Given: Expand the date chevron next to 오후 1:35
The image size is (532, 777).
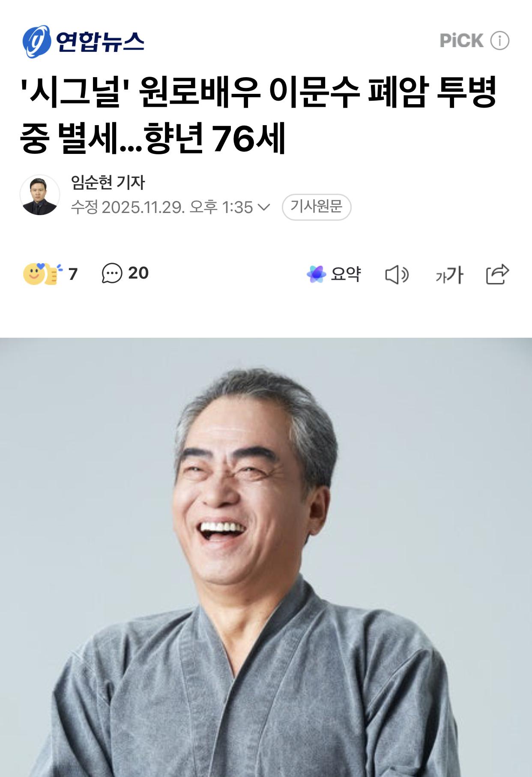Looking at the screenshot, I should pos(263,207).
